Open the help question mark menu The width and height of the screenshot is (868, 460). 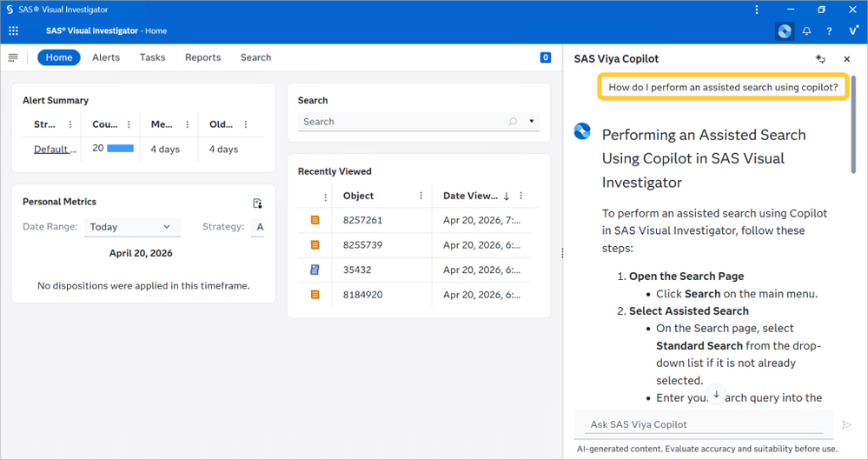(x=829, y=31)
